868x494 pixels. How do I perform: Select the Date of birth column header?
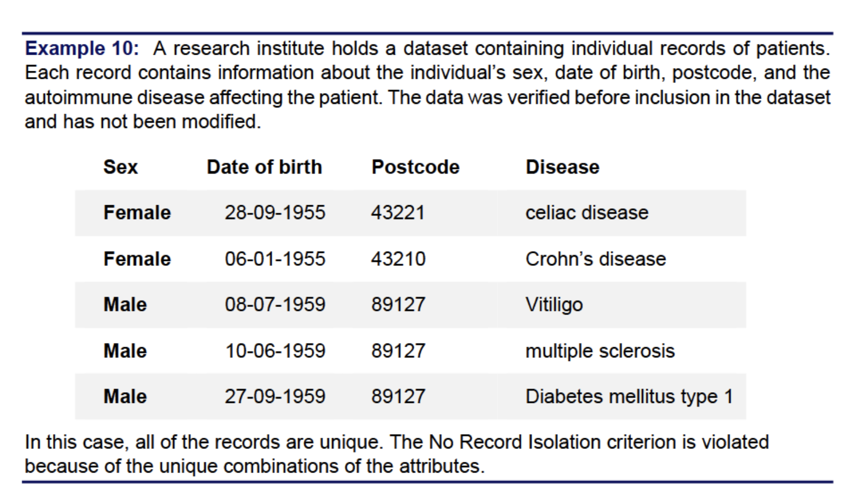pyautogui.click(x=265, y=167)
